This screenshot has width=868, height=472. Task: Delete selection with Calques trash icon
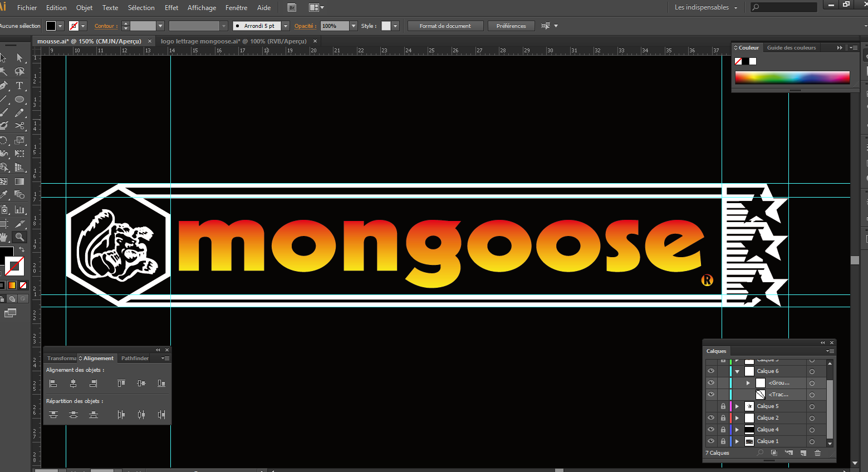(817, 453)
